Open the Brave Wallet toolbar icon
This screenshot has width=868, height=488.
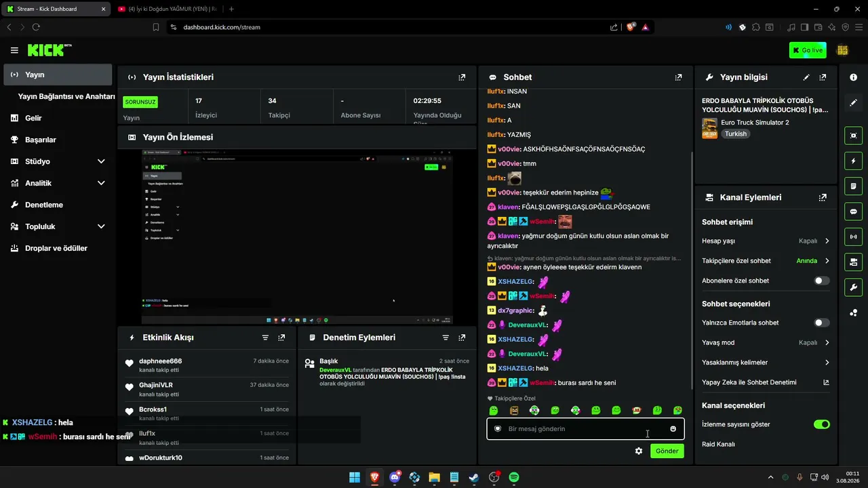pyautogui.click(x=817, y=27)
